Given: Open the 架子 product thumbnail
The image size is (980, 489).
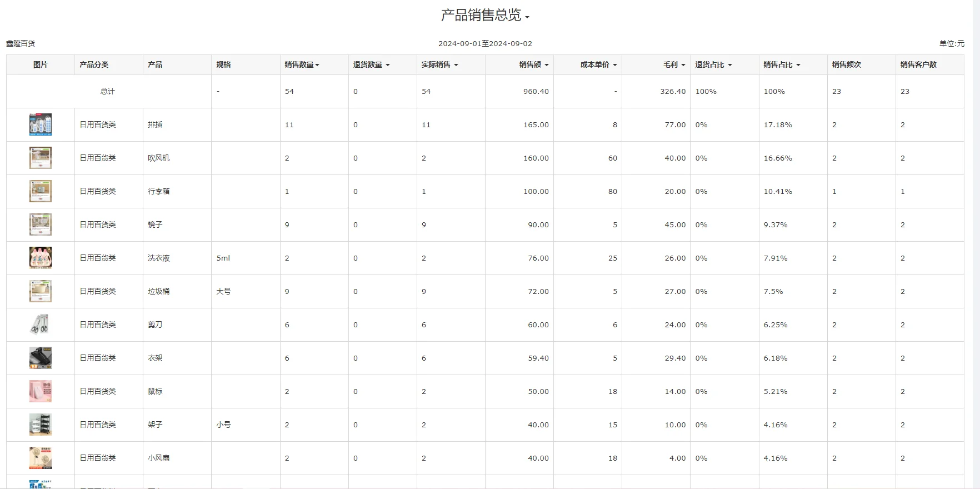Looking at the screenshot, I should tap(41, 425).
